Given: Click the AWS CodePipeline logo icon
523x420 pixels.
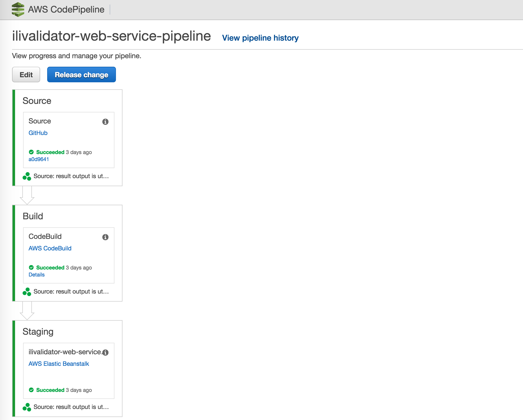Looking at the screenshot, I should 18,10.
